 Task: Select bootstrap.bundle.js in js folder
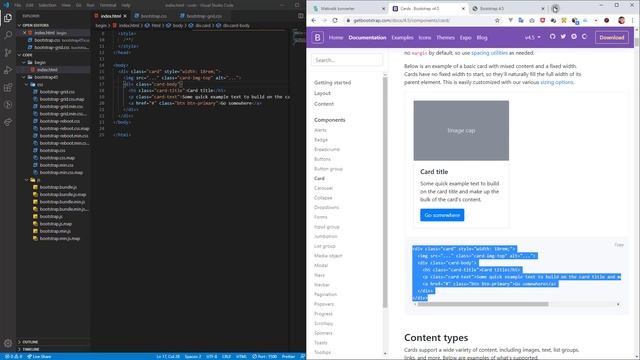(58, 187)
